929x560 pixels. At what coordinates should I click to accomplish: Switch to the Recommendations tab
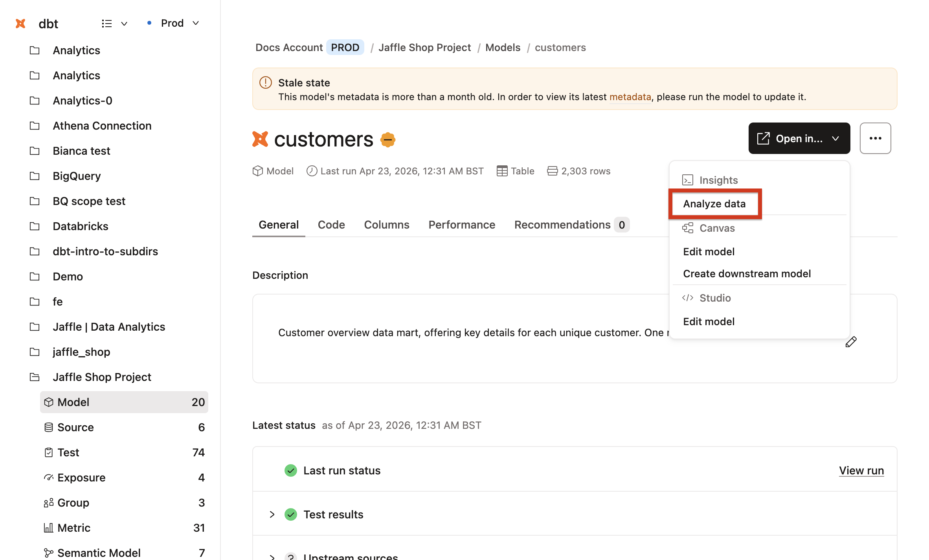(x=572, y=225)
